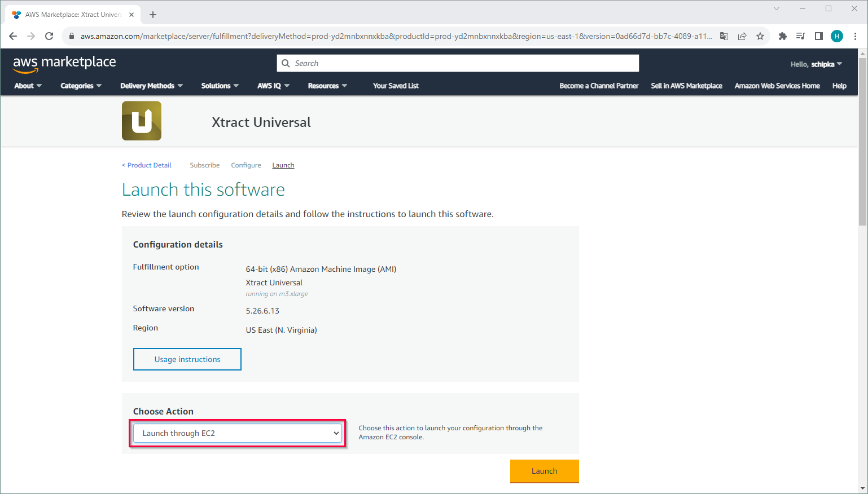Go to Amazon Web Services Home

click(x=777, y=86)
